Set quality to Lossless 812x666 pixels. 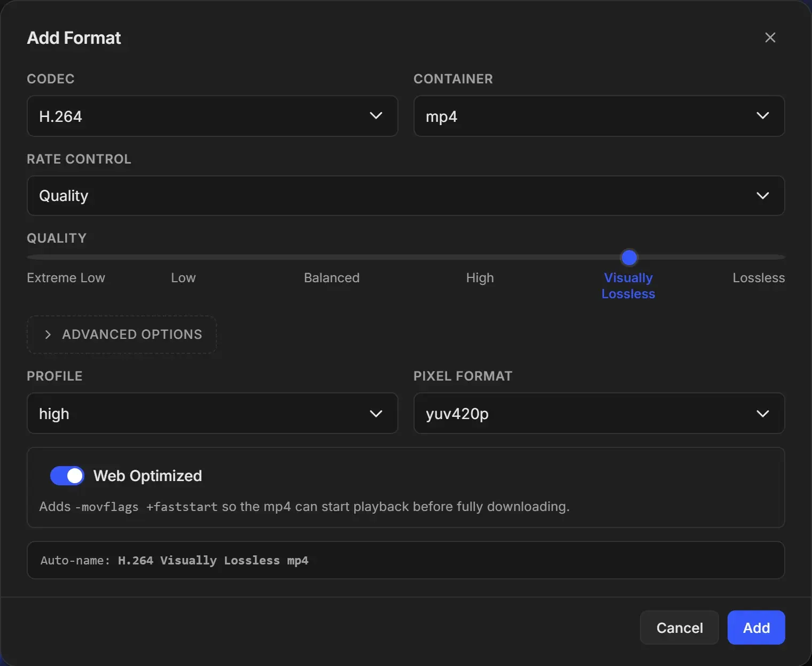pyautogui.click(x=759, y=278)
